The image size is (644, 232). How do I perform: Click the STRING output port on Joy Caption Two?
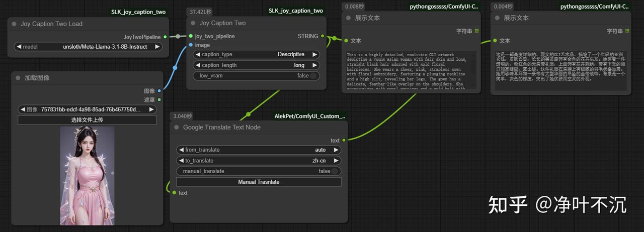323,36
